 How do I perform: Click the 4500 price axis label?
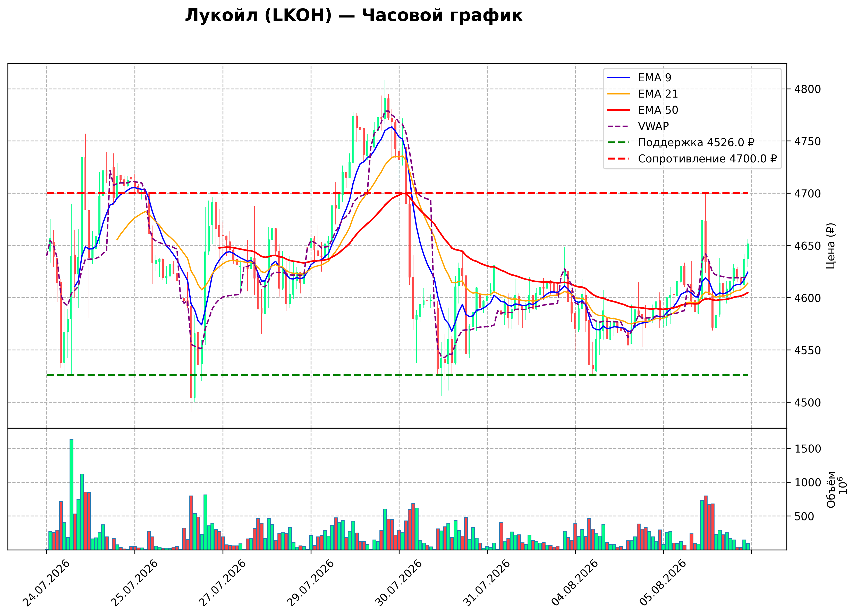808,403
